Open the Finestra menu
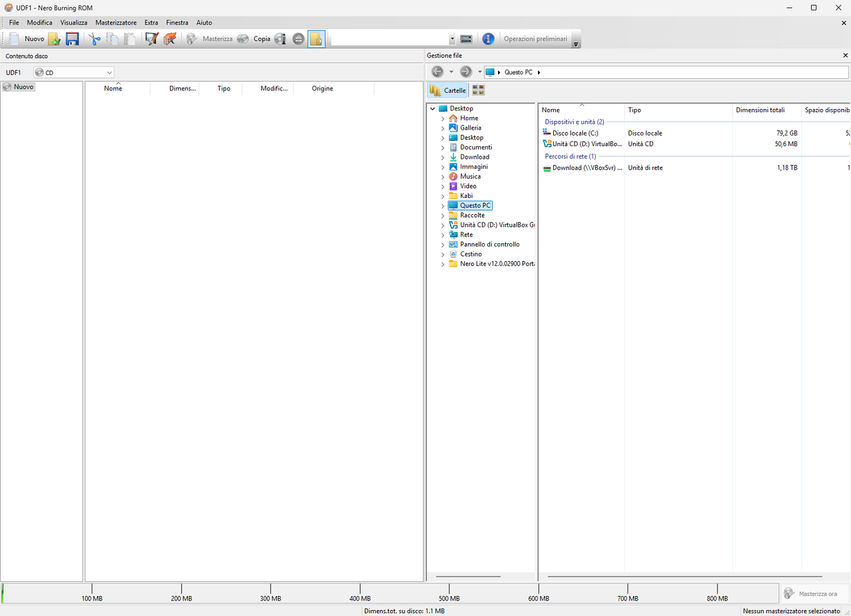Screen dimensions: 851x616 pos(177,23)
